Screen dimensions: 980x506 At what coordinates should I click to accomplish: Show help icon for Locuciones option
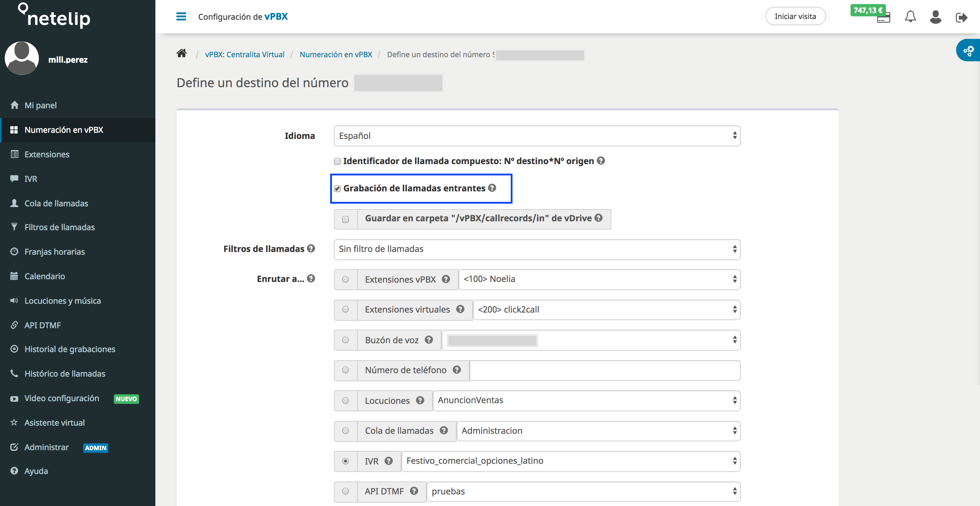[x=420, y=400]
